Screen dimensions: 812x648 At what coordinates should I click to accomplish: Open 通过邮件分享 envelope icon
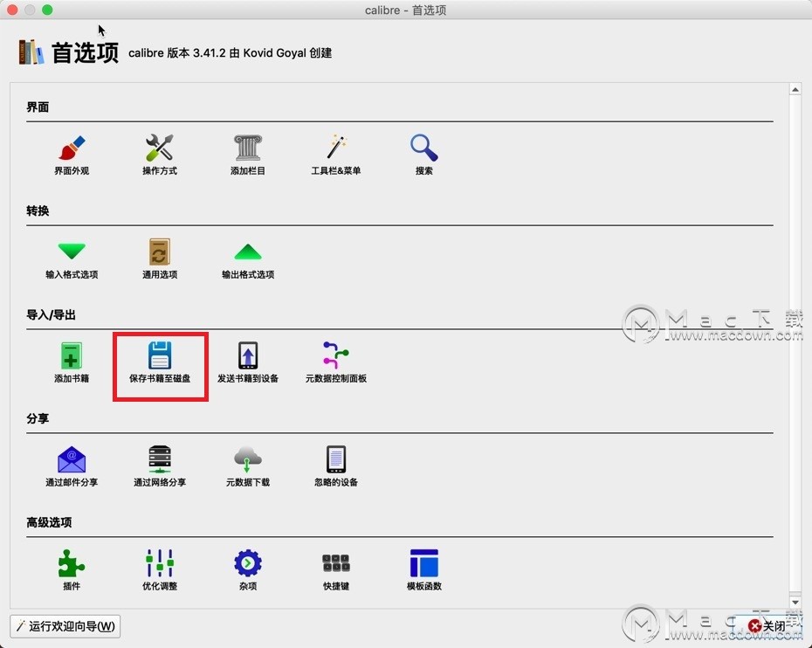tap(72, 459)
